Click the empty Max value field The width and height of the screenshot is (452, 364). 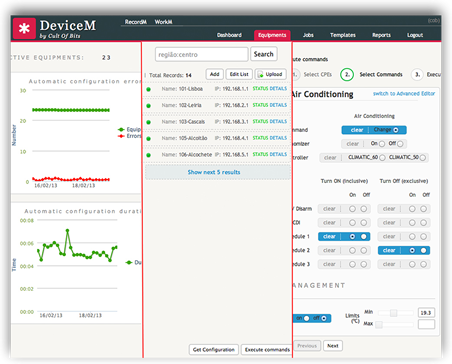pyautogui.click(x=426, y=324)
